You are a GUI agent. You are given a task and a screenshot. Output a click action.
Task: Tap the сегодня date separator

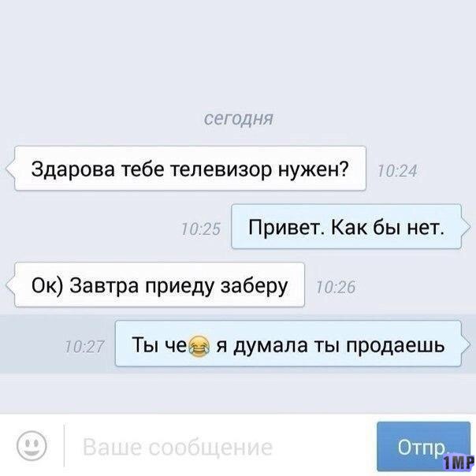[x=238, y=118]
